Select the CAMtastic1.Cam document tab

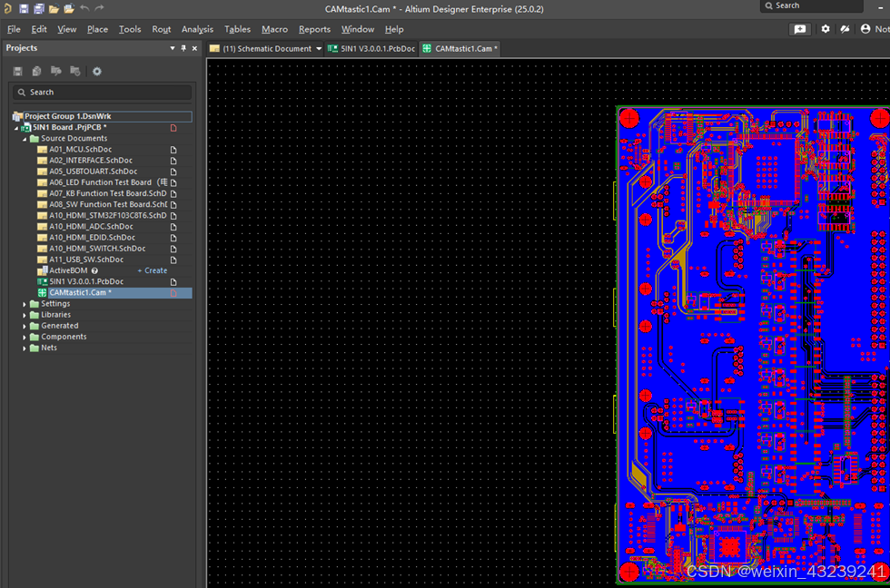[x=460, y=49]
